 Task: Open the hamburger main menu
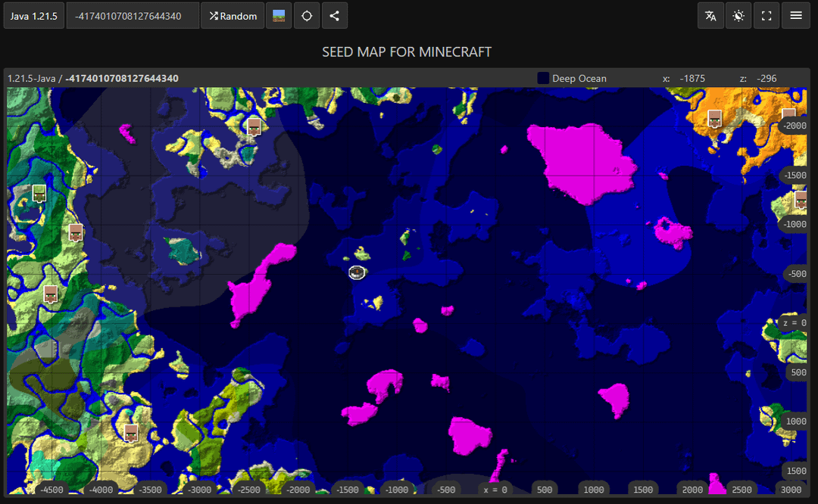tap(796, 16)
